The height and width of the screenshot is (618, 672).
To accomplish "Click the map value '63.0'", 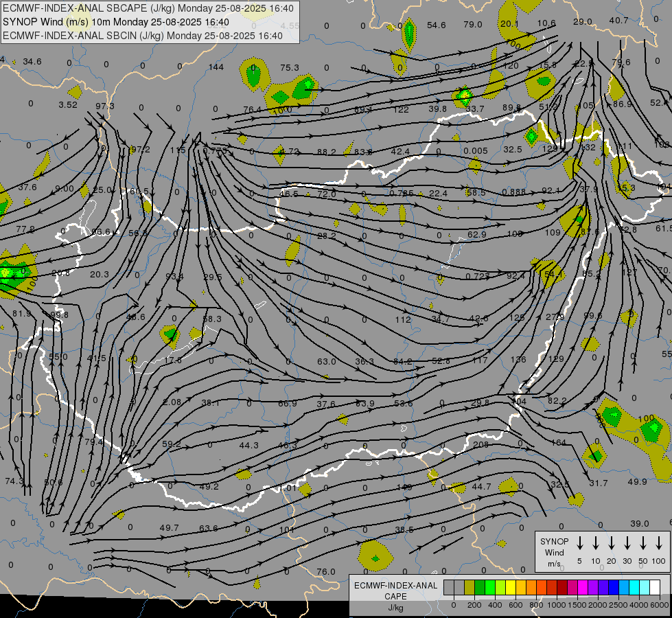I will click(327, 362).
